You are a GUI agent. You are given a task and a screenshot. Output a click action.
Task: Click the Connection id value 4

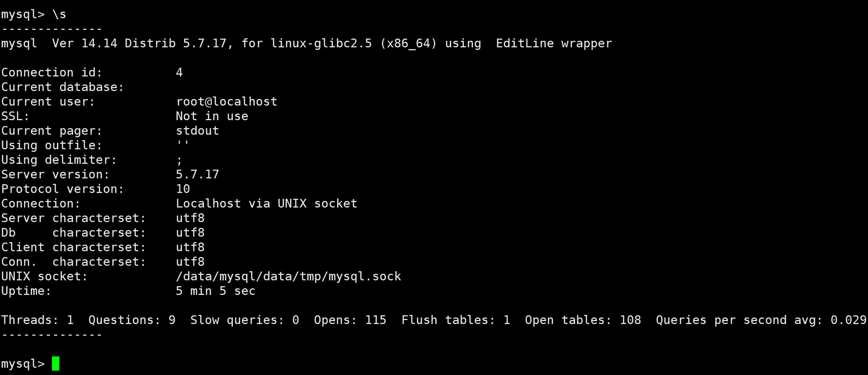point(179,72)
